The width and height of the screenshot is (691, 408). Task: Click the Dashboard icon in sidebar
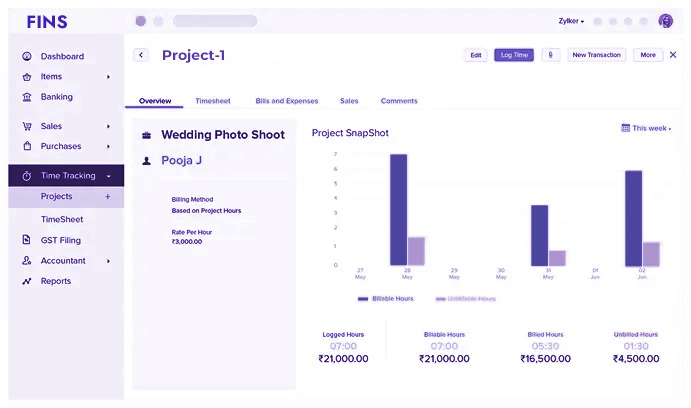27,57
